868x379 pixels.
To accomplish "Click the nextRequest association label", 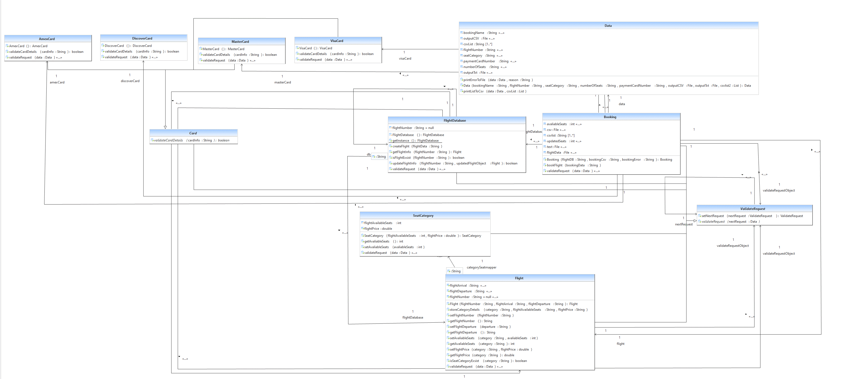I will [x=684, y=224].
